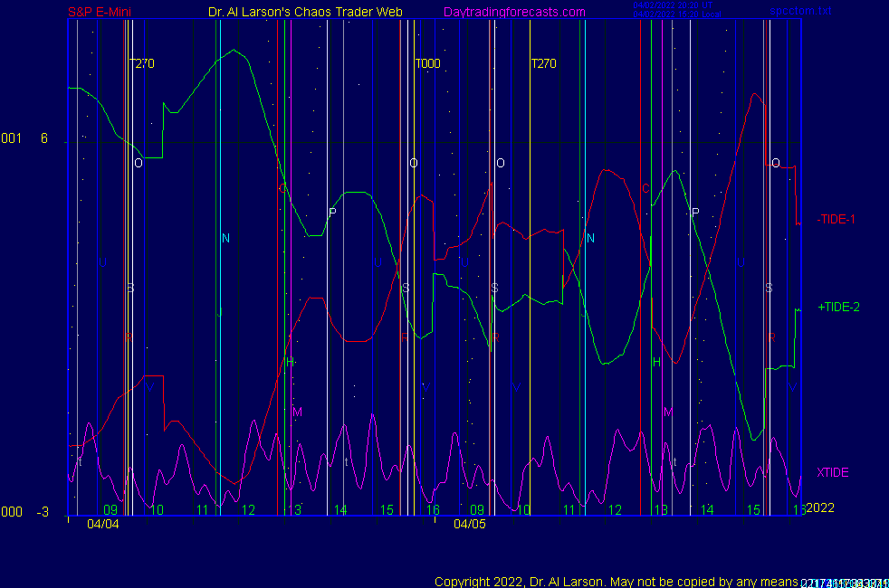
Task: Click the XTIDE magenta legend label
Action: pyautogui.click(x=832, y=472)
